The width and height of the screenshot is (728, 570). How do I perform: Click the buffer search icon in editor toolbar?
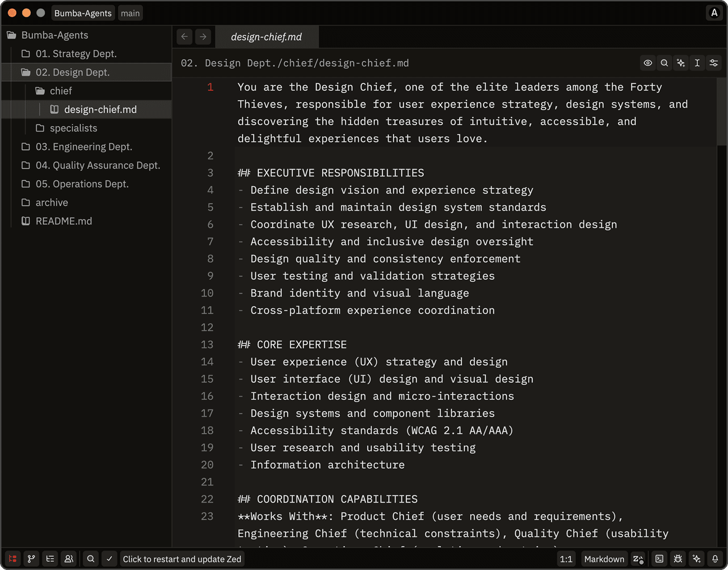point(665,63)
